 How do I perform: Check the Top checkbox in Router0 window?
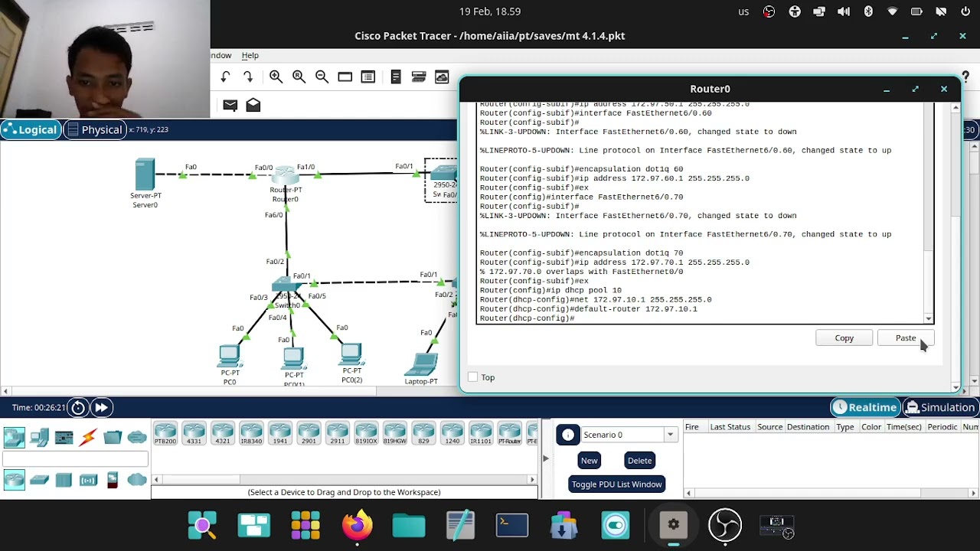472,377
